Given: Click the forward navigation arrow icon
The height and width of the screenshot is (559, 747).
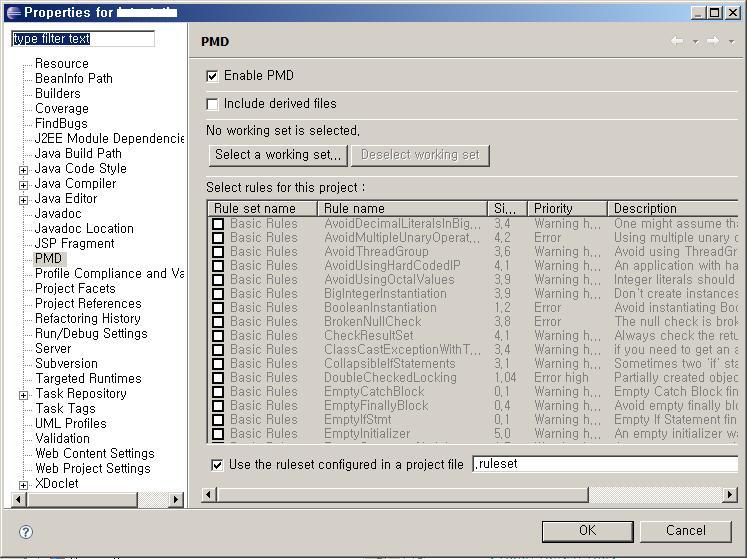Looking at the screenshot, I should click(713, 41).
